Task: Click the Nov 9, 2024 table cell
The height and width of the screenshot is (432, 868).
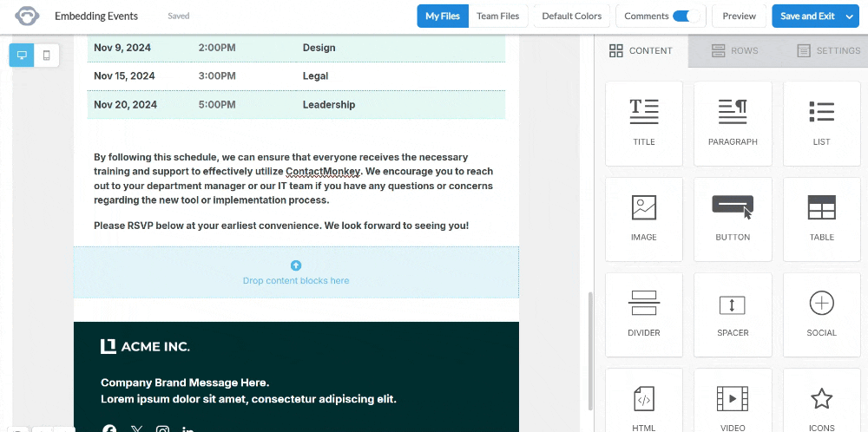Action: [122, 48]
